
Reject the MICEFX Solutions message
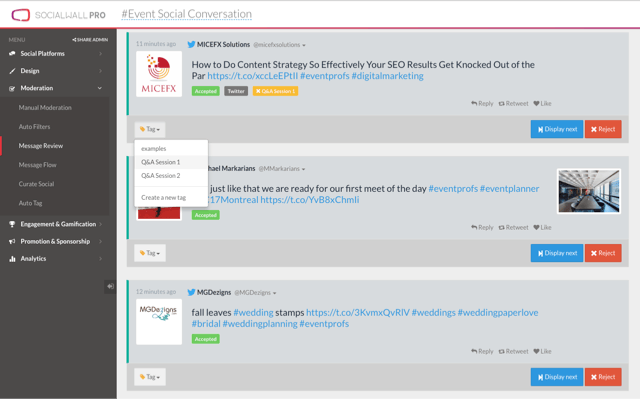[x=603, y=129]
